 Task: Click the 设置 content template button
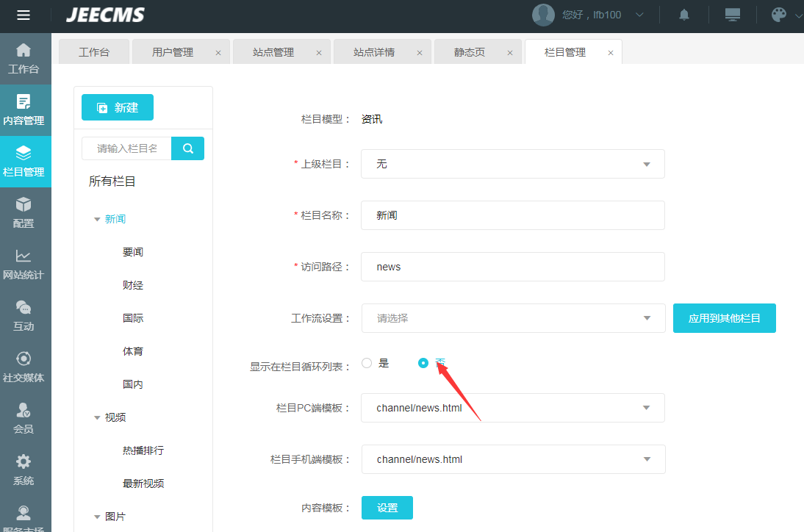tap(387, 508)
